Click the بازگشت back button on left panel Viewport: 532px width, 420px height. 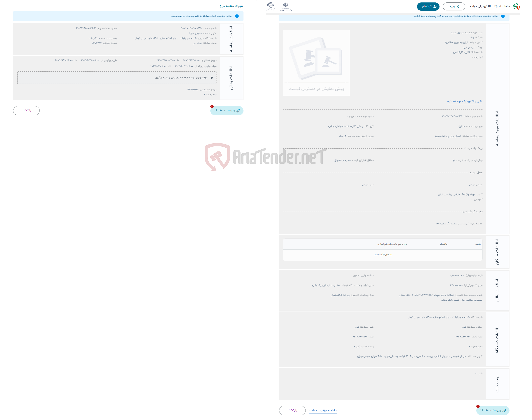pyautogui.click(x=27, y=110)
